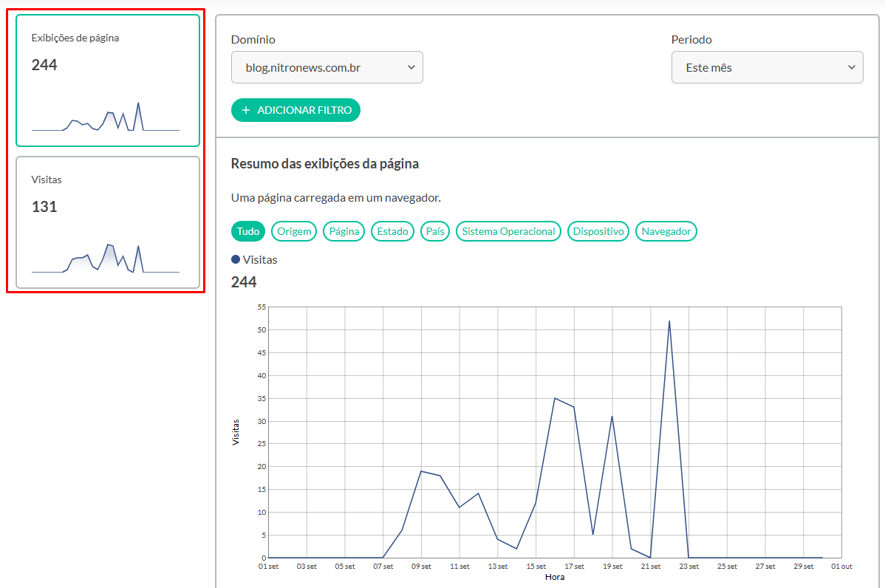Select the Visitas metric card

107,222
